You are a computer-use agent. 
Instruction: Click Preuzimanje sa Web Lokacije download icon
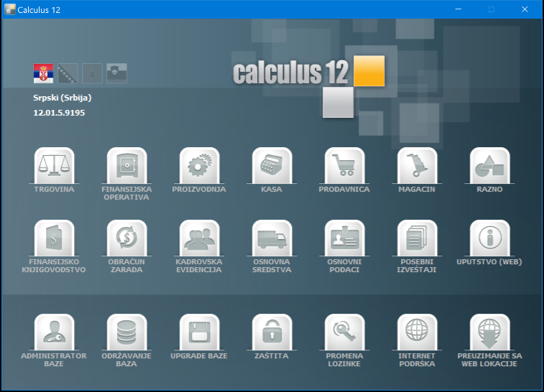489,332
